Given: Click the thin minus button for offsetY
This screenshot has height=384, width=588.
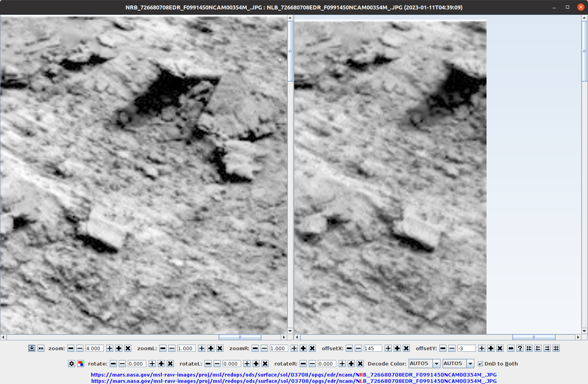Looking at the screenshot, I should pos(452,348).
